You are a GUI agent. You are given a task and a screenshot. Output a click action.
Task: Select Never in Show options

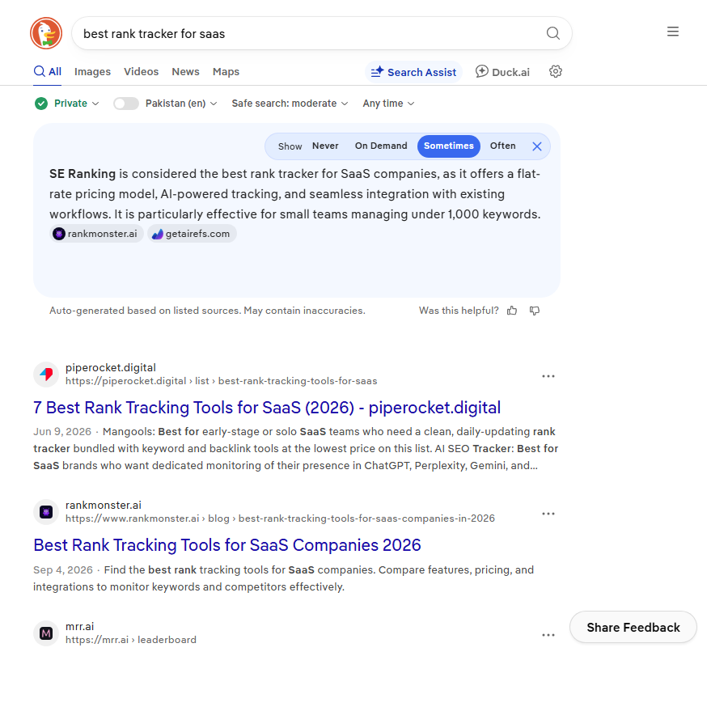point(325,146)
